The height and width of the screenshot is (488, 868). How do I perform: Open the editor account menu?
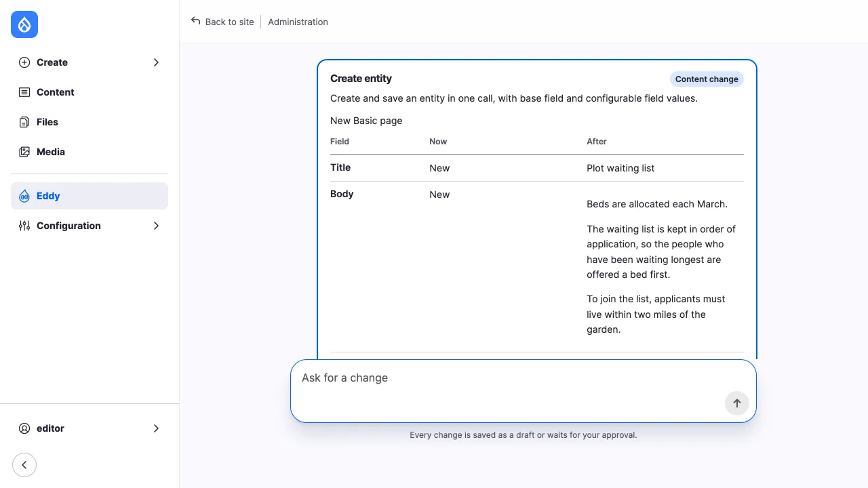click(x=90, y=428)
